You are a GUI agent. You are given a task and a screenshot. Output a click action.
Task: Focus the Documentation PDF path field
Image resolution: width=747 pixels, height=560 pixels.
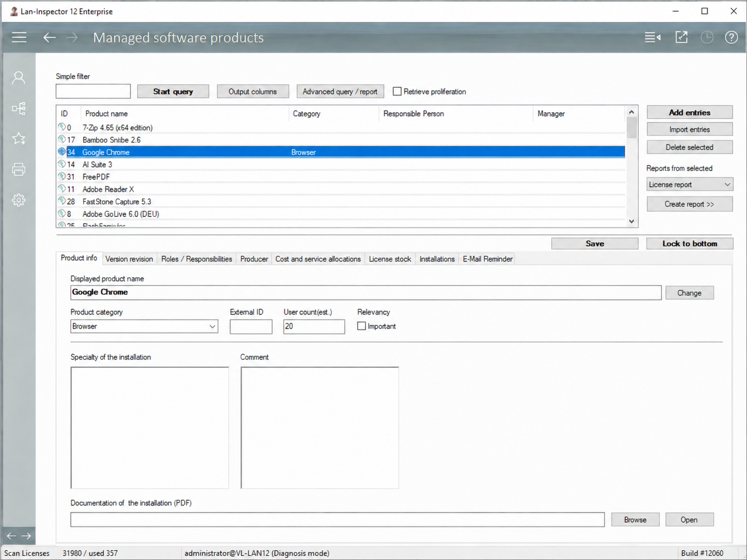(x=337, y=519)
